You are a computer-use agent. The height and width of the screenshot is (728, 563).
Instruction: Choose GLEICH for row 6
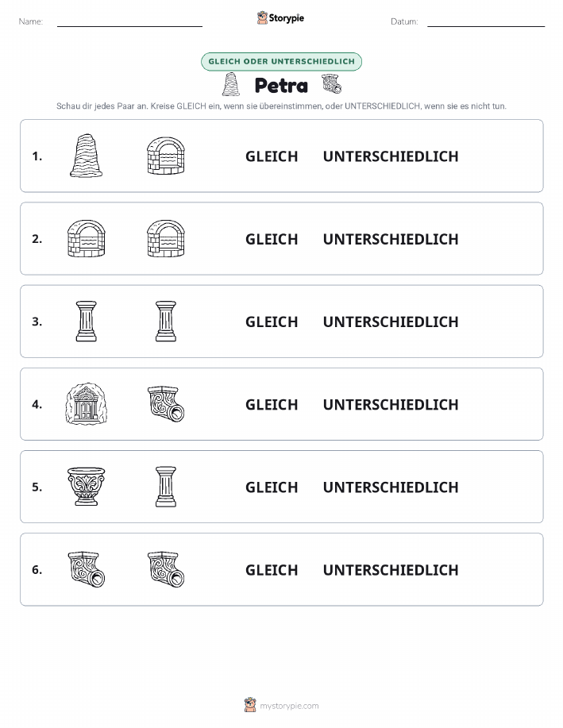(x=272, y=570)
